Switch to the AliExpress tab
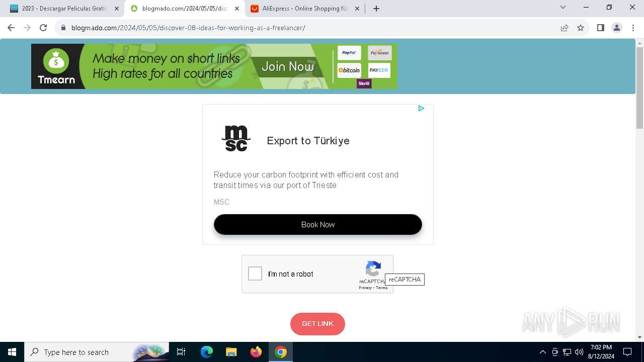Viewport: 644px width, 362px height. [x=305, y=9]
